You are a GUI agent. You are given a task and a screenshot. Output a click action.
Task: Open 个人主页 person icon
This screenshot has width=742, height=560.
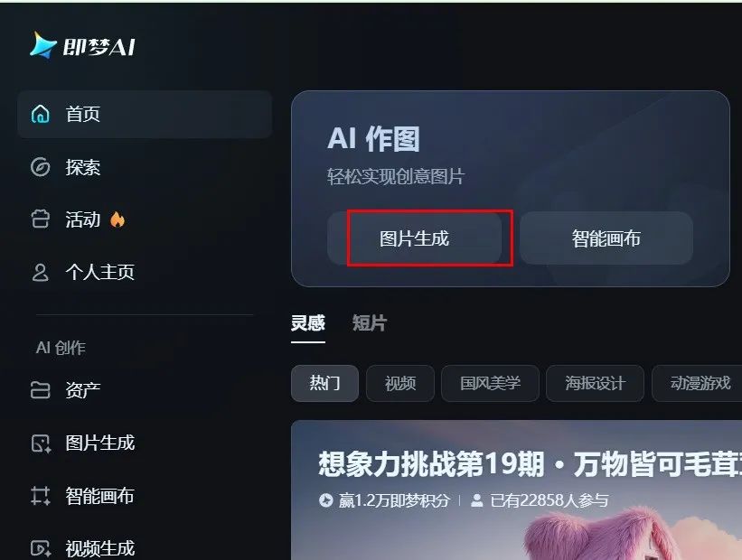pyautogui.click(x=41, y=273)
